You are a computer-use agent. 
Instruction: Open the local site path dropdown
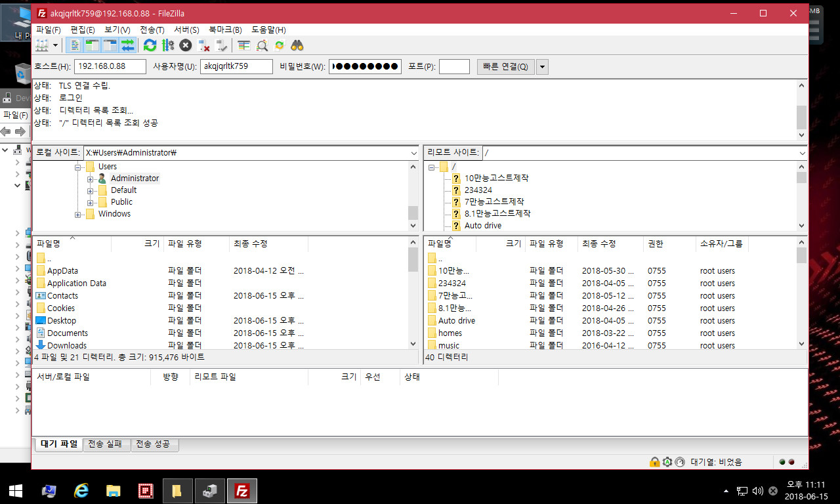413,153
